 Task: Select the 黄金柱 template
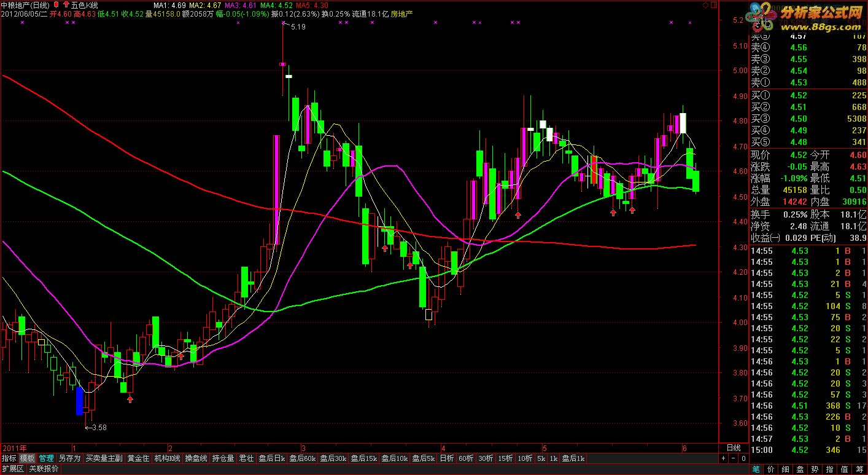click(138, 458)
